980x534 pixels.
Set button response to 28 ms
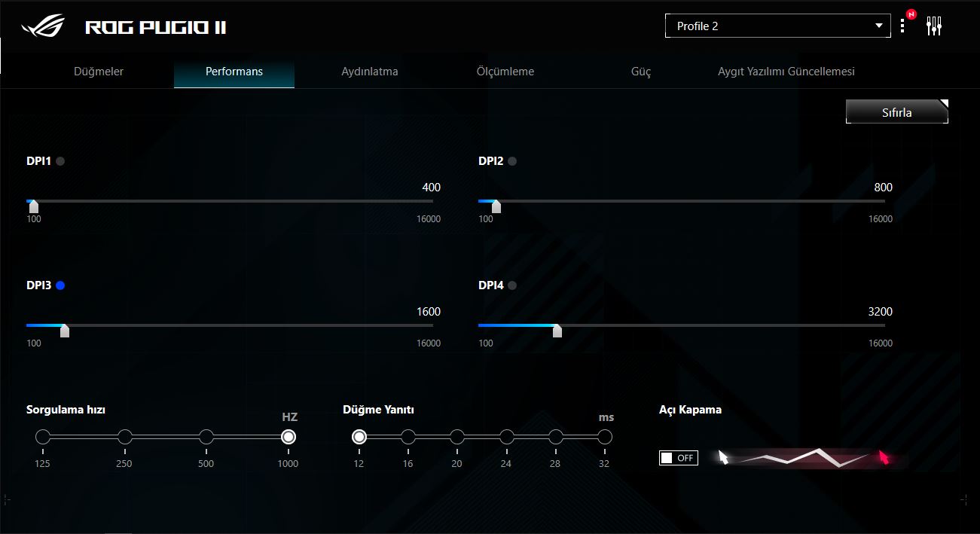click(556, 437)
